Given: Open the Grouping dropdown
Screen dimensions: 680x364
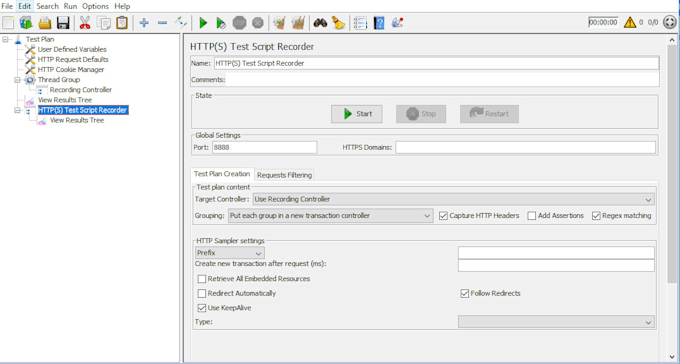Looking at the screenshot, I should click(x=330, y=216).
